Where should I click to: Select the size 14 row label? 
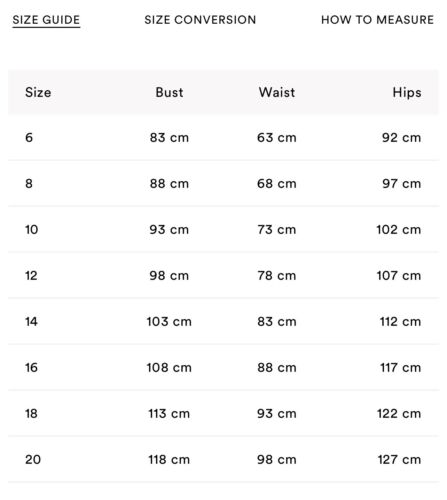(31, 321)
